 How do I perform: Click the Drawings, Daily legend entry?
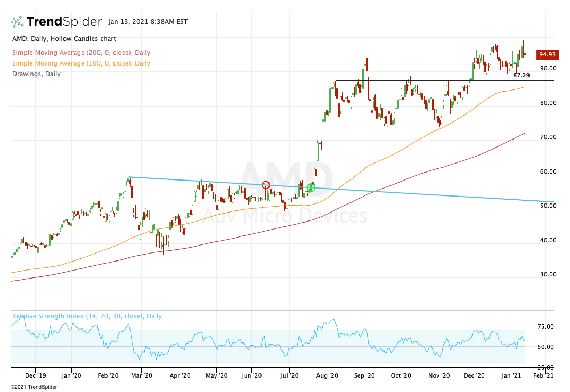pos(36,73)
